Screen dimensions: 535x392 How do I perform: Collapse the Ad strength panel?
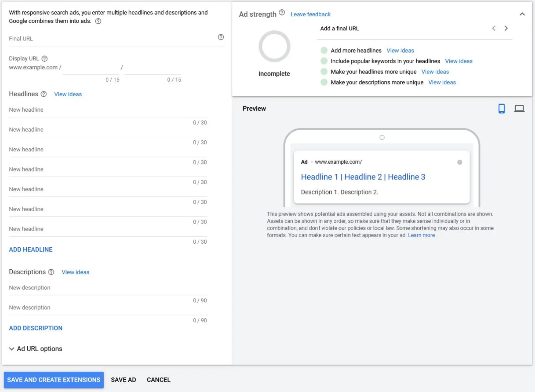tap(522, 14)
